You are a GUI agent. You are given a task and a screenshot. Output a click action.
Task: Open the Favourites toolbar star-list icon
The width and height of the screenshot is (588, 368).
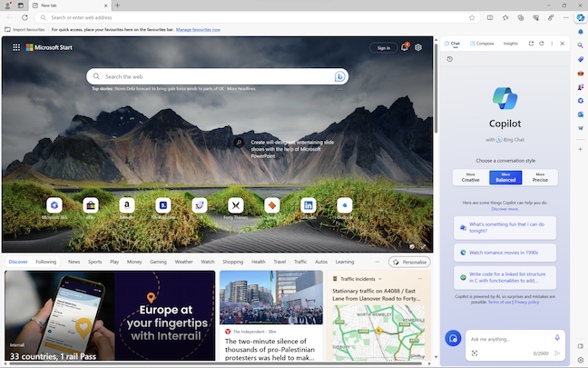pyautogui.click(x=505, y=17)
